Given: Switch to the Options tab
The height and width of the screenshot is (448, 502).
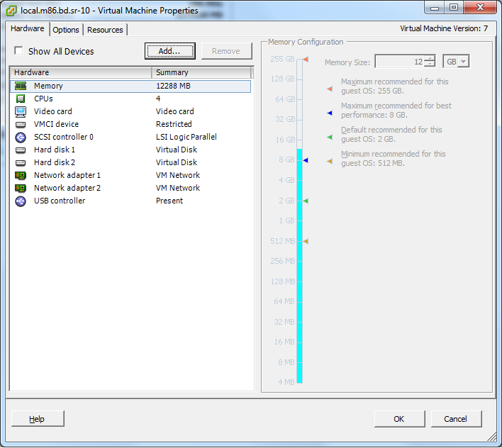Looking at the screenshot, I should click(x=66, y=30).
